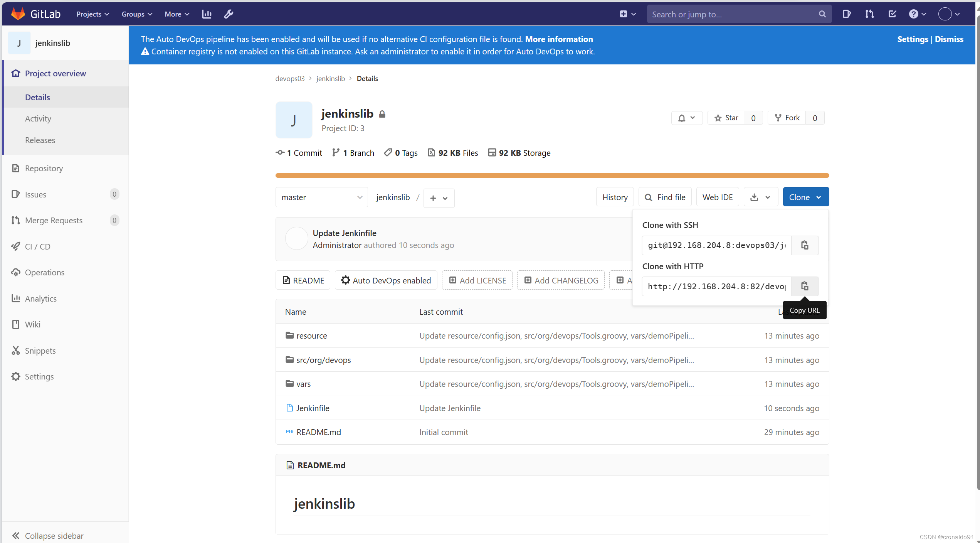
Task: Open the instance analytics chart icon
Action: (207, 14)
